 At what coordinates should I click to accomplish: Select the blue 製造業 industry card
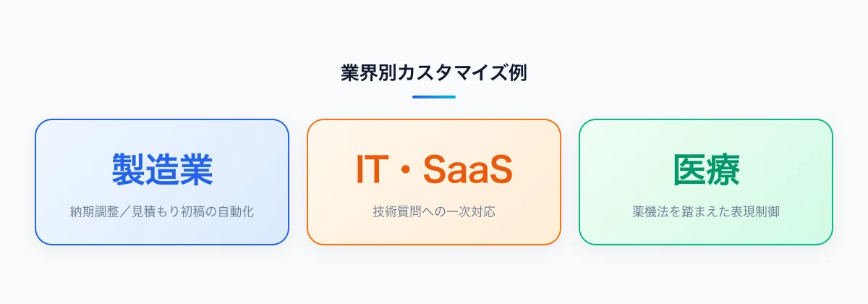click(x=162, y=182)
